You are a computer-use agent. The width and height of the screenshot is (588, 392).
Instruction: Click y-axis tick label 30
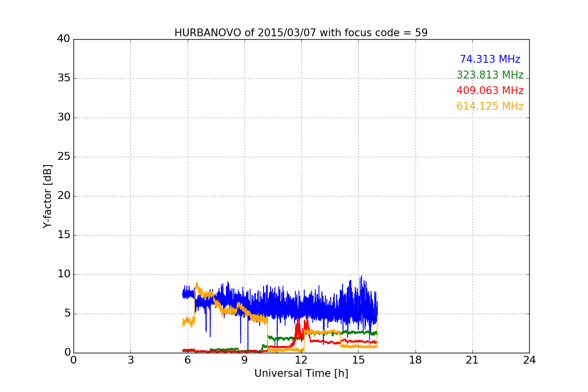(x=64, y=118)
